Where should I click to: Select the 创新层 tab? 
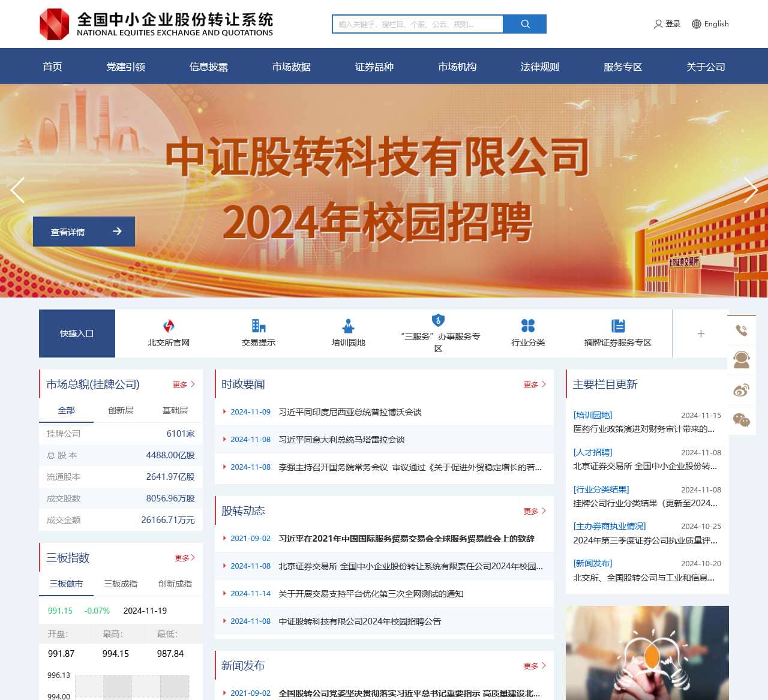[121, 410]
